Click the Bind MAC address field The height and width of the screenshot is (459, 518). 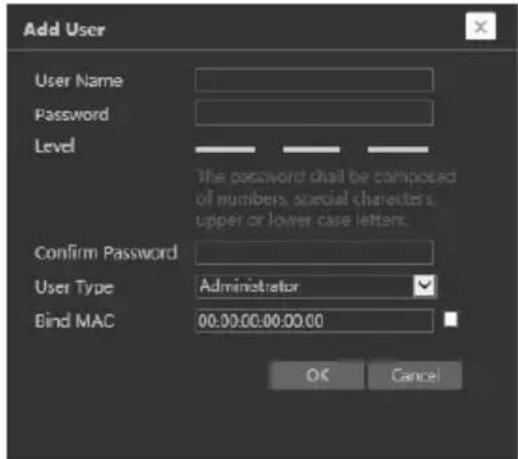click(314, 321)
